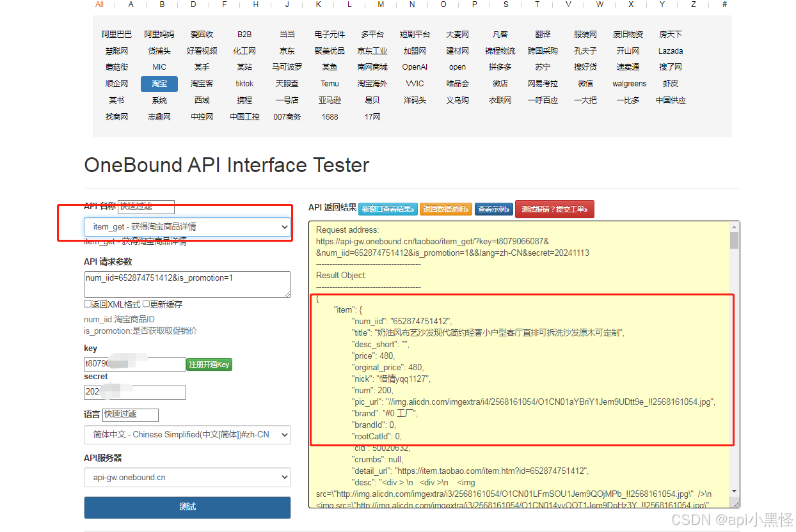Click the blue 测试 button
The height and width of the screenshot is (532, 796).
[x=187, y=507]
